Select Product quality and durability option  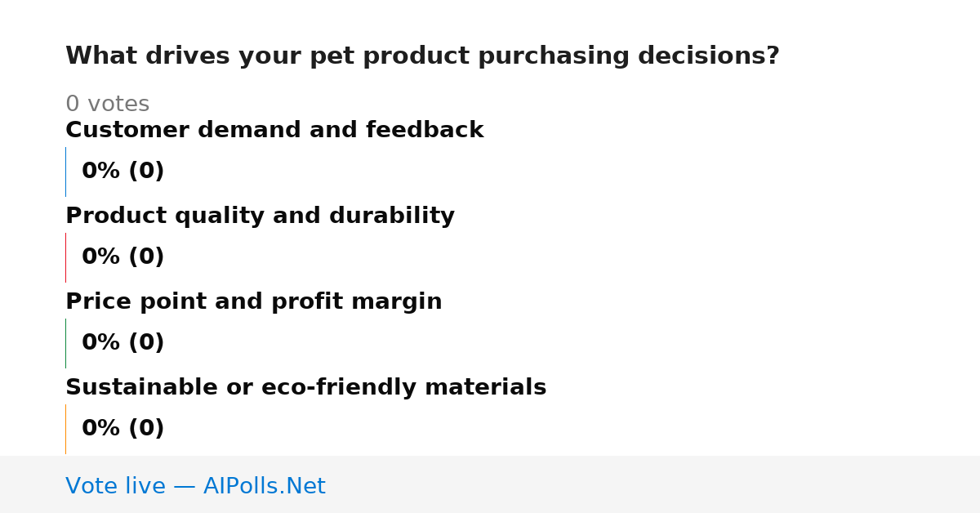point(260,216)
